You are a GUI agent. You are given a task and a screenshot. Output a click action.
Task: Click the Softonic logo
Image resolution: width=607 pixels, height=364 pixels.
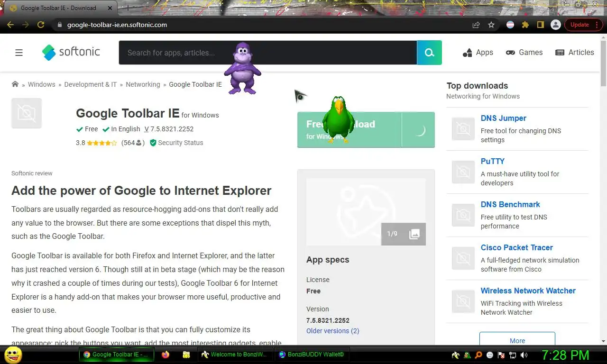[71, 52]
